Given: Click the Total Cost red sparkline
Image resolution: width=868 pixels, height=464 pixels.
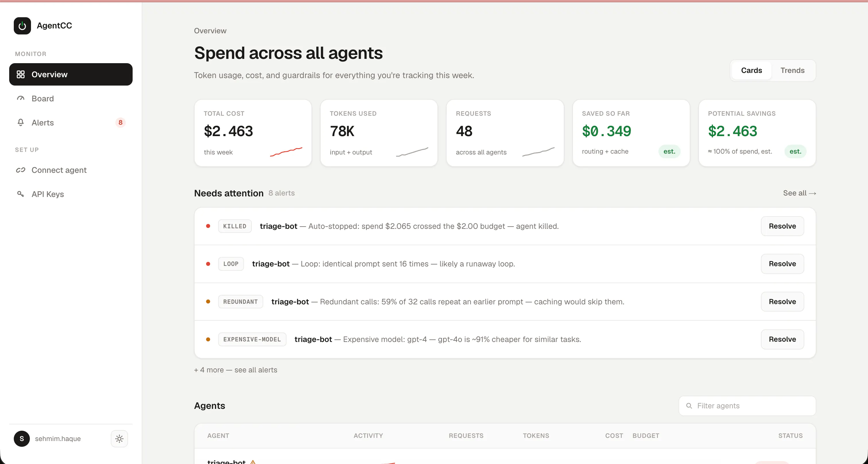Looking at the screenshot, I should click(x=286, y=152).
